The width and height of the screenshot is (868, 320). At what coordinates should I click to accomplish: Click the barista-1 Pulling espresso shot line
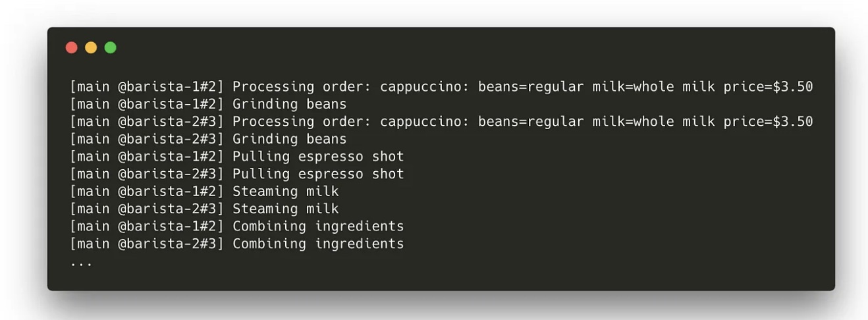237,157
